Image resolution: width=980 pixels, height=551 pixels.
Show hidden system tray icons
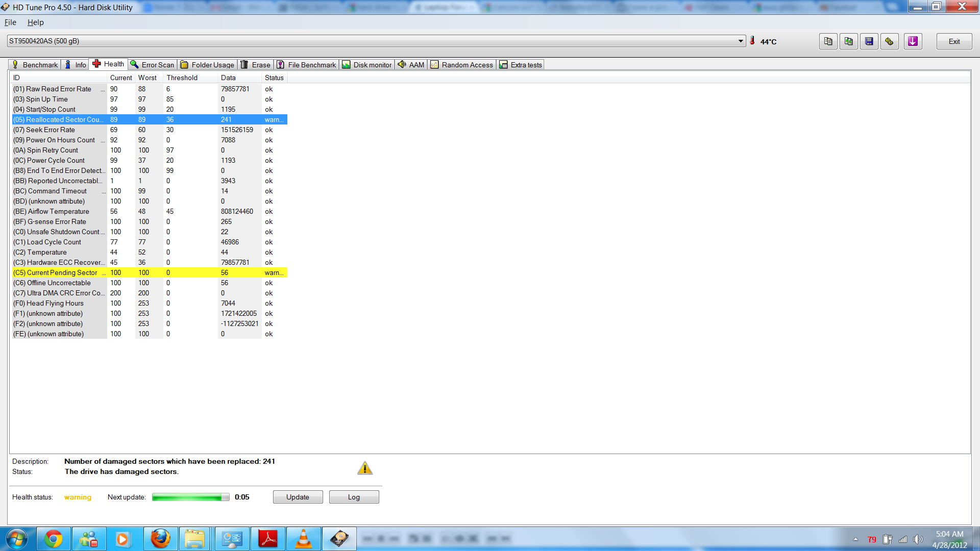855,539
